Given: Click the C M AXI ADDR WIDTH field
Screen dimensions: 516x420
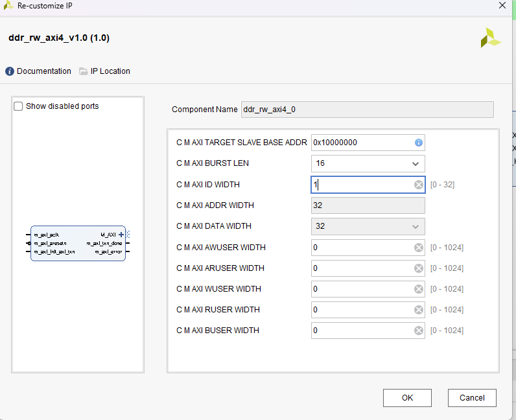Looking at the screenshot, I should (368, 205).
